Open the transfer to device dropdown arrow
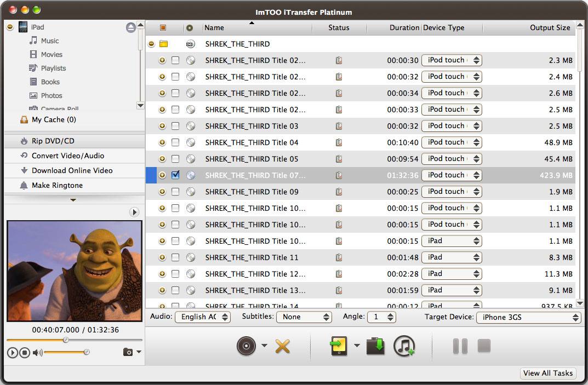The height and width of the screenshot is (385, 588). tap(357, 345)
